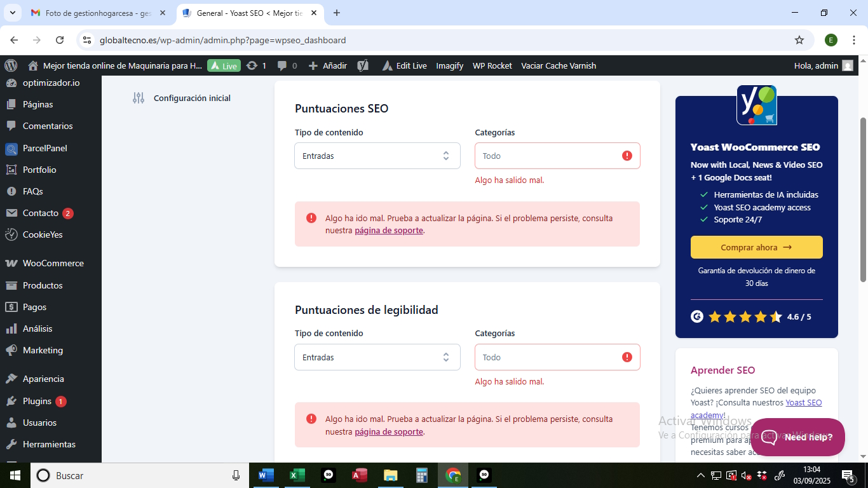The width and height of the screenshot is (868, 488).
Task: Open the Need help? chat button
Action: 797,437
